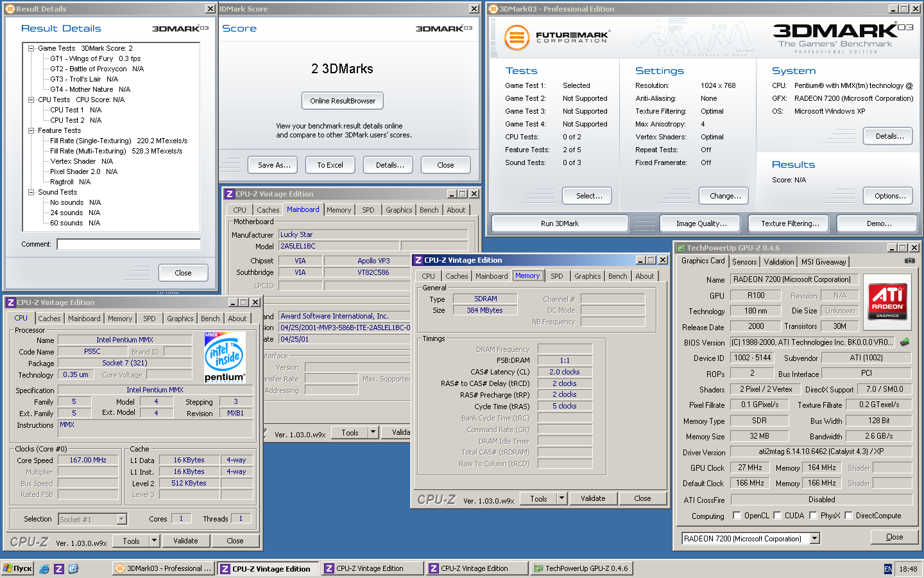Click the Save As... button in 3DMark Score
The height and width of the screenshot is (578, 924).
(x=274, y=165)
